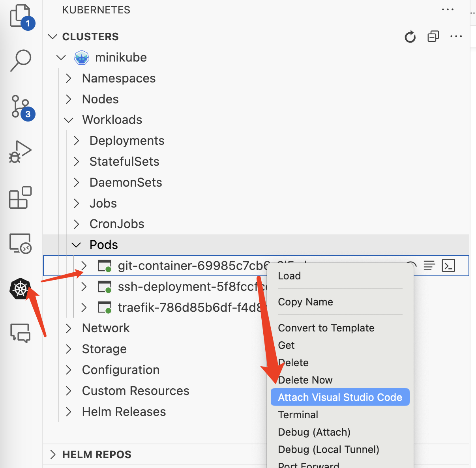Choose Copy Name from the context menu
The width and height of the screenshot is (476, 468).
pyautogui.click(x=340, y=302)
